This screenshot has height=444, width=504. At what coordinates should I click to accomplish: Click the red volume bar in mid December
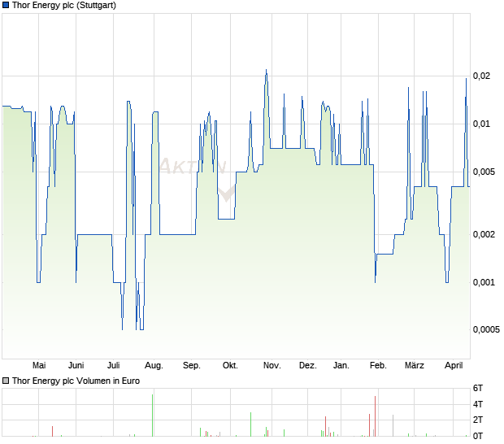click(326, 427)
